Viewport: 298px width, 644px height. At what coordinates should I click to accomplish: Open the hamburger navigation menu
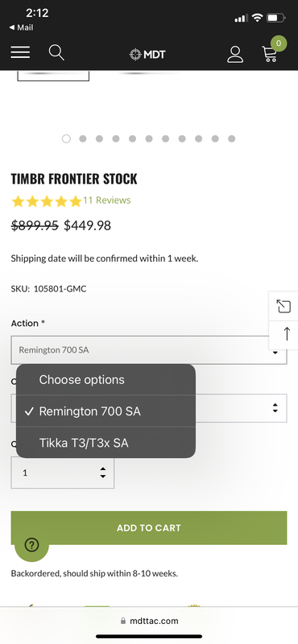click(20, 52)
